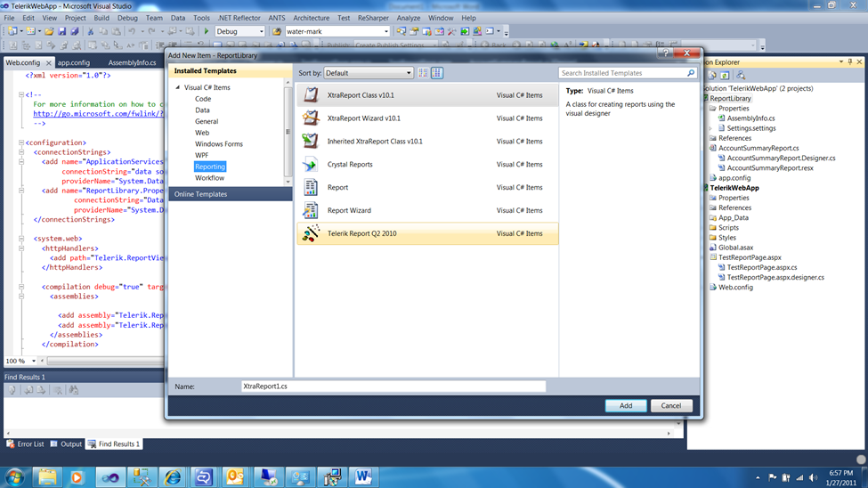868x488 pixels.
Task: Toggle auto-hide pin on Solution Explorer
Action: point(850,62)
